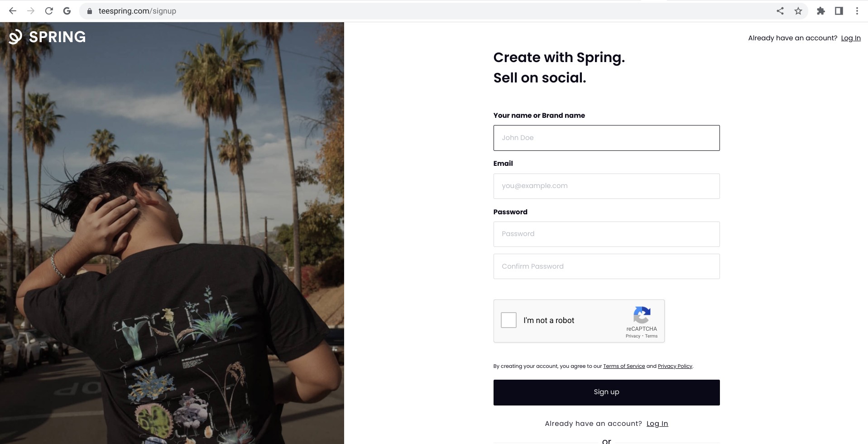This screenshot has width=868, height=444.
Task: Click the Sign up button
Action: pyautogui.click(x=606, y=392)
